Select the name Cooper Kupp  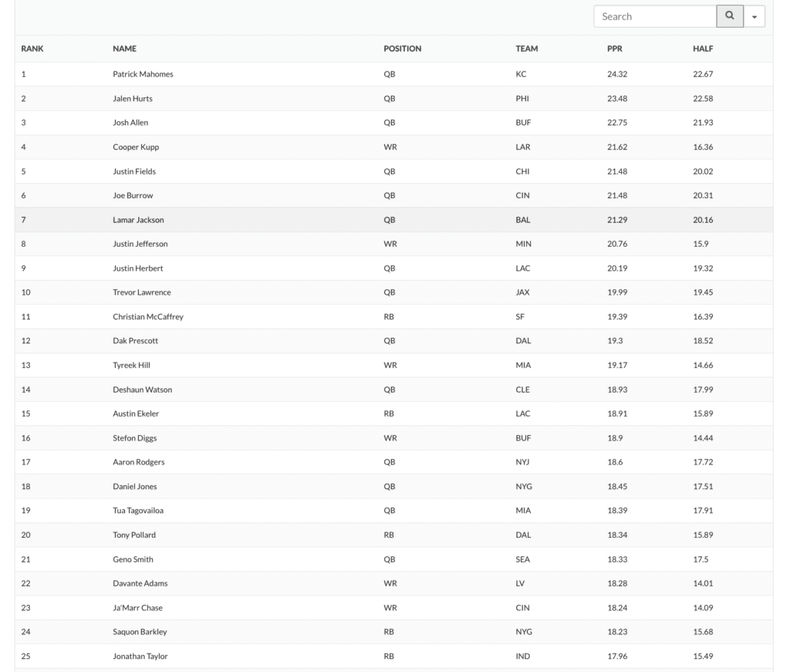tap(136, 147)
